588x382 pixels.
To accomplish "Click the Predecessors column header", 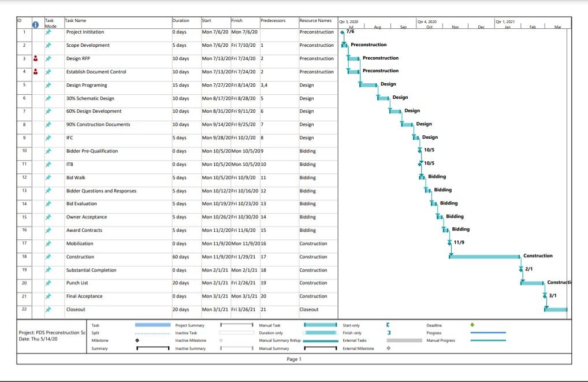I will [x=273, y=21].
